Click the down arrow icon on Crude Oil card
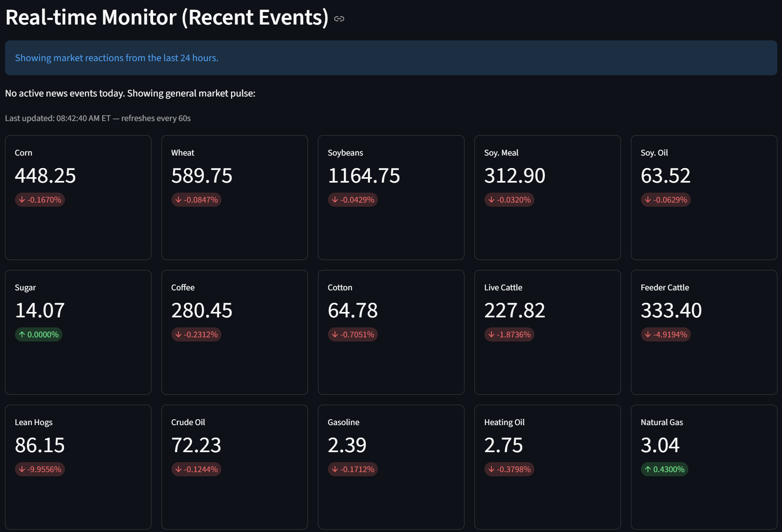Image resolution: width=782 pixels, height=532 pixels. [x=178, y=469]
